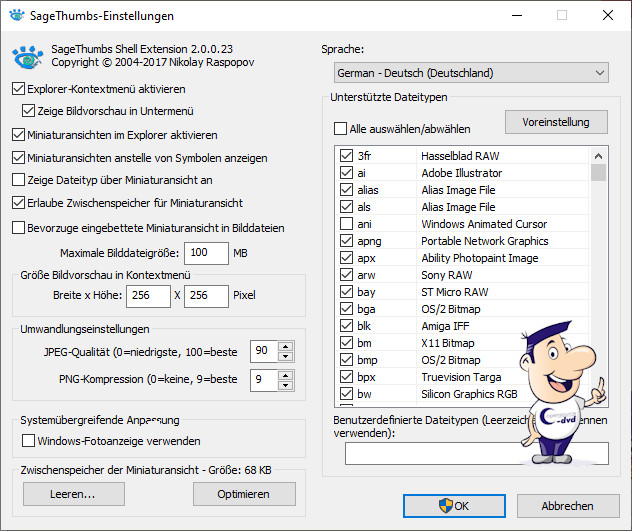Enable the ani Windows Animated Cursor type
The height and width of the screenshot is (531, 632).
click(346, 224)
